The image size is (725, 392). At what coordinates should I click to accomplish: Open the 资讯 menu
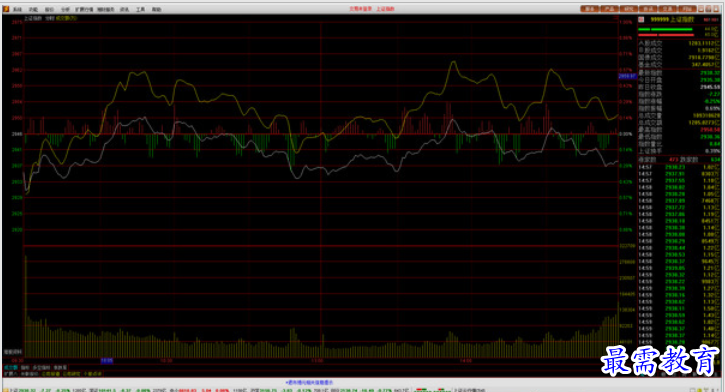124,9
